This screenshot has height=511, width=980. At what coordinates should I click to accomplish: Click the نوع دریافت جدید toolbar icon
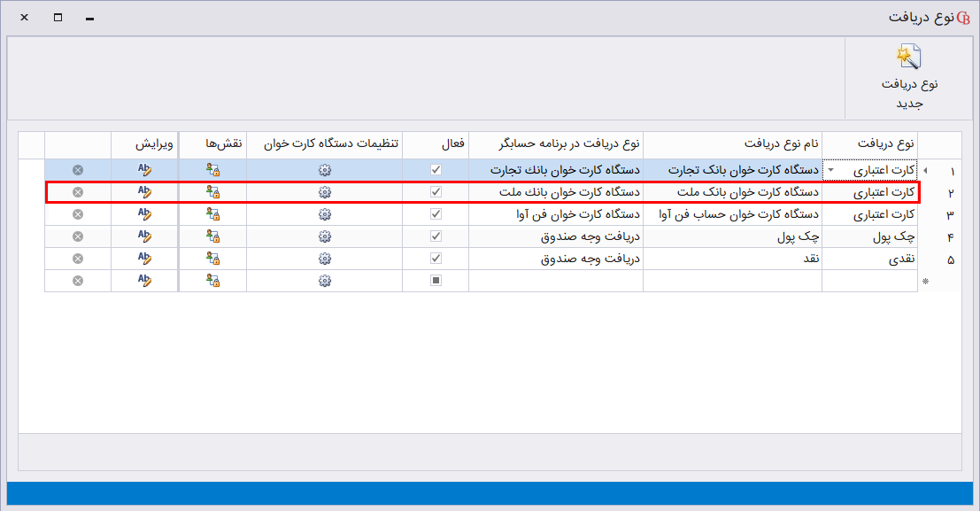click(908, 58)
